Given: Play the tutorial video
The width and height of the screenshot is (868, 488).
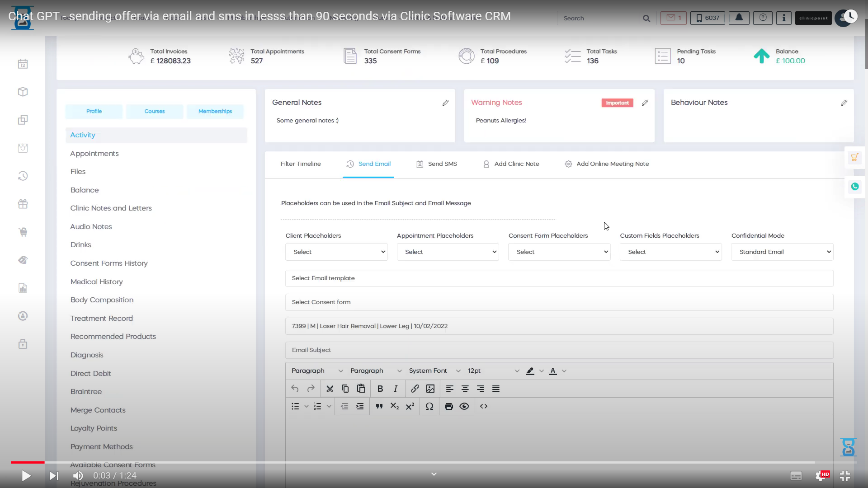Looking at the screenshot, I should 26,475.
